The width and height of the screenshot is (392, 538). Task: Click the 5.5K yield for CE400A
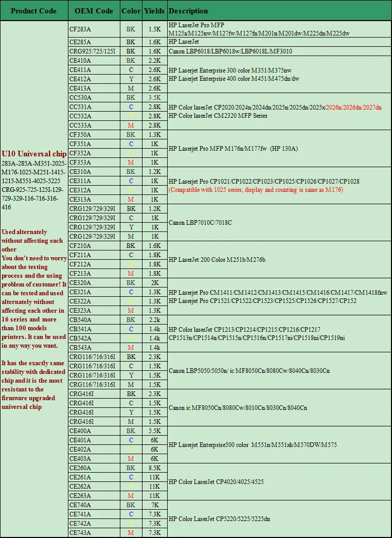click(154, 431)
